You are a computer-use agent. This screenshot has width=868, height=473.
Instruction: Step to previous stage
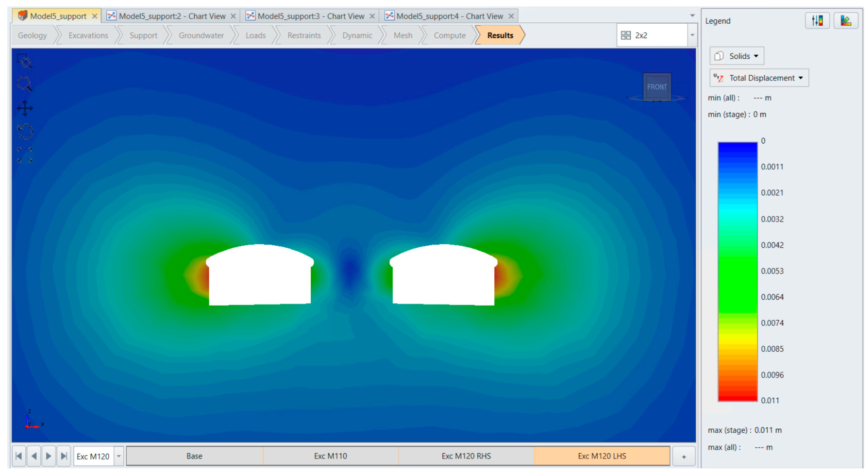(34, 456)
